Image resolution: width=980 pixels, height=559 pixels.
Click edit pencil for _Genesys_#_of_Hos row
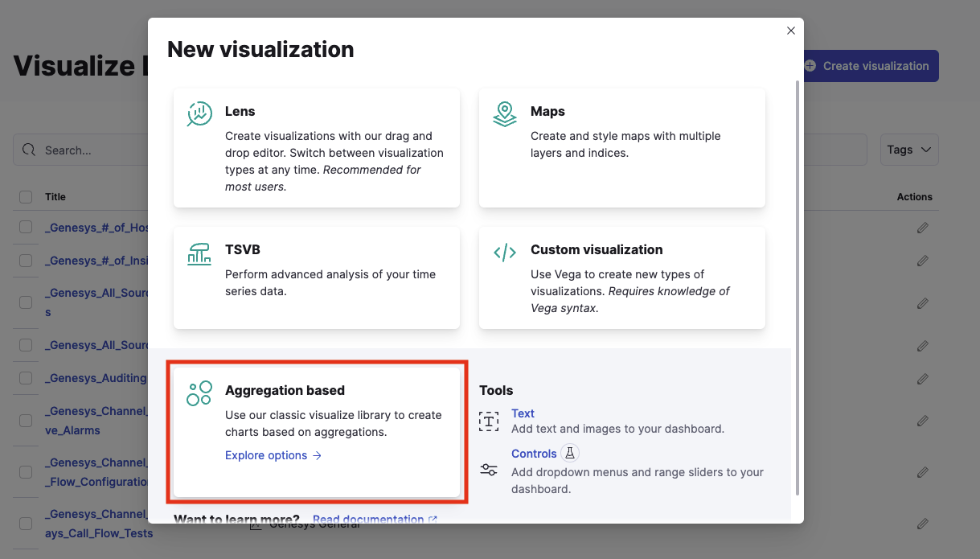(923, 228)
